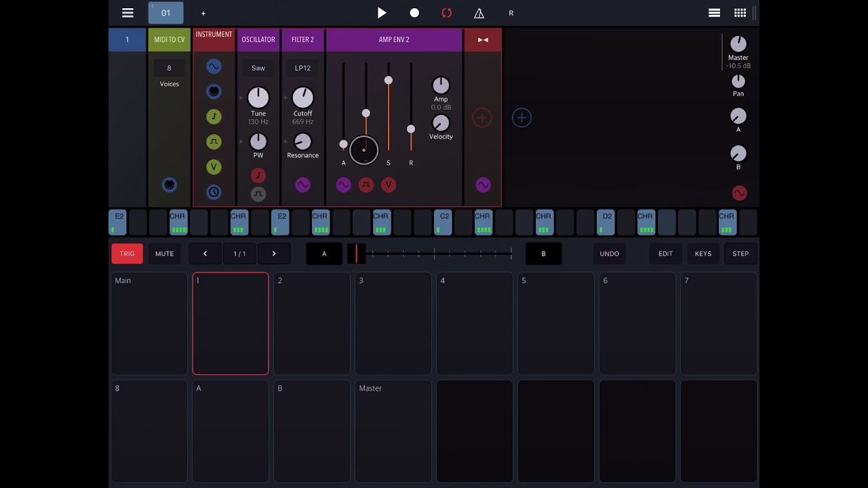Click the gray gate icon in Oscillator
The width and height of the screenshot is (868, 488).
(x=258, y=194)
